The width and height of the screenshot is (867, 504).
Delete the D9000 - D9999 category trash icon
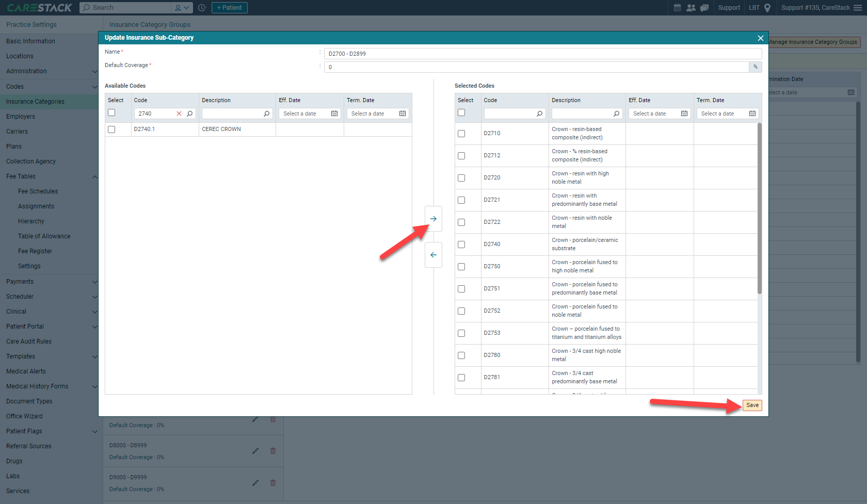pyautogui.click(x=273, y=483)
